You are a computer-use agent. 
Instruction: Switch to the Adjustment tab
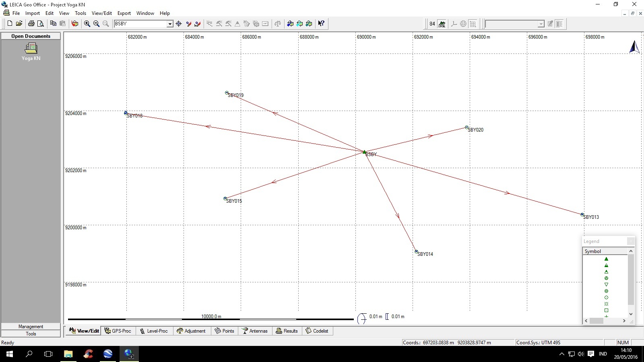pos(192,331)
